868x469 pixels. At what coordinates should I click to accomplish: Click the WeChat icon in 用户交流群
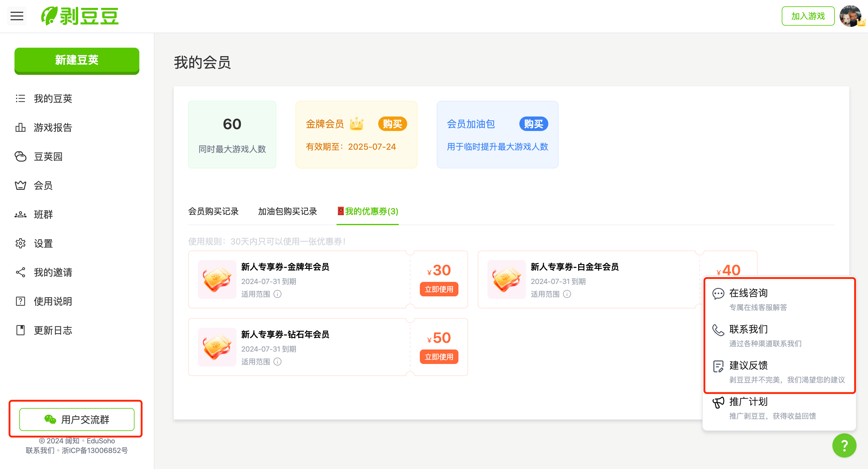point(50,419)
